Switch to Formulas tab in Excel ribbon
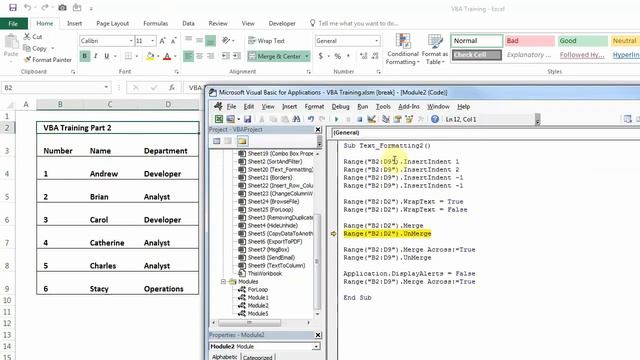The height and width of the screenshot is (360, 640). pos(156,23)
